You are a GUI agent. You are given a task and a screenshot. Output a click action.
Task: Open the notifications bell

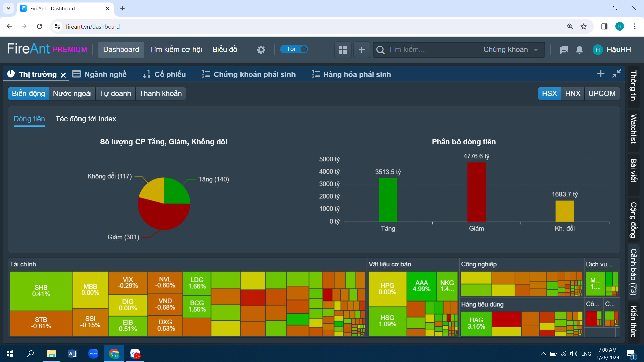pos(579,50)
